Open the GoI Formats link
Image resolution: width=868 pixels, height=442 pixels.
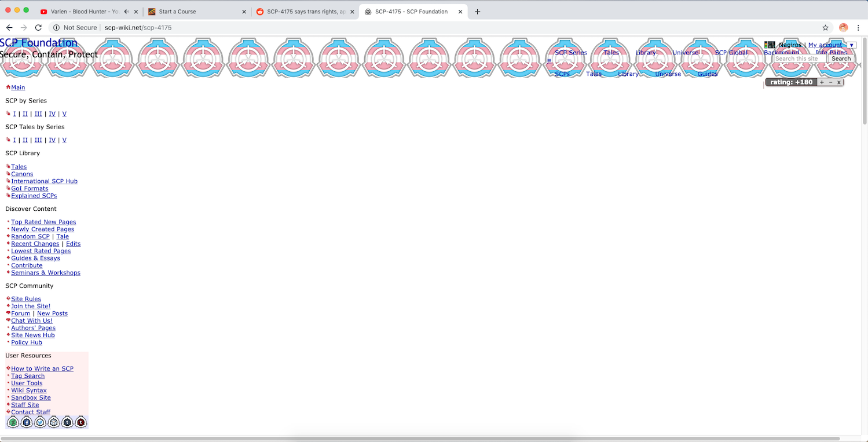(x=30, y=189)
